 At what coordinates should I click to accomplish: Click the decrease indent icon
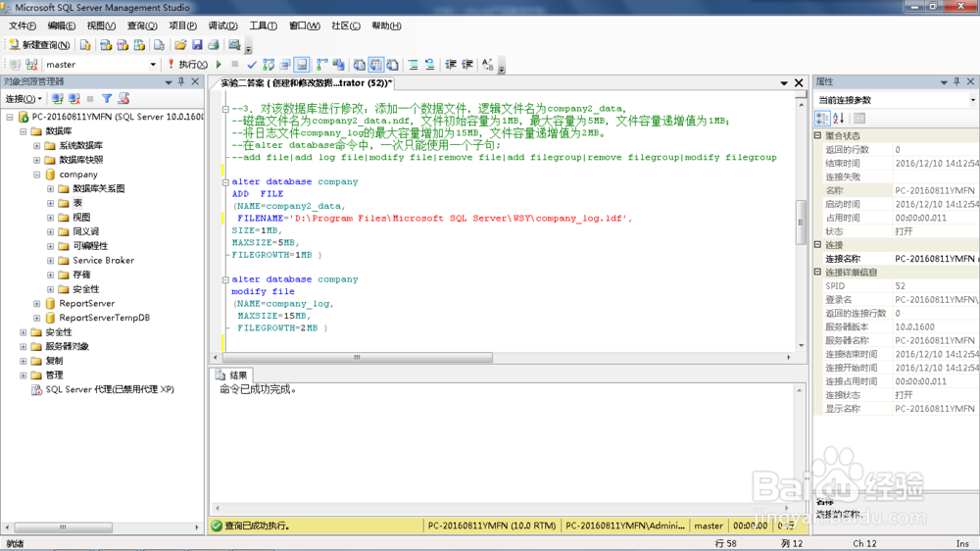[451, 65]
